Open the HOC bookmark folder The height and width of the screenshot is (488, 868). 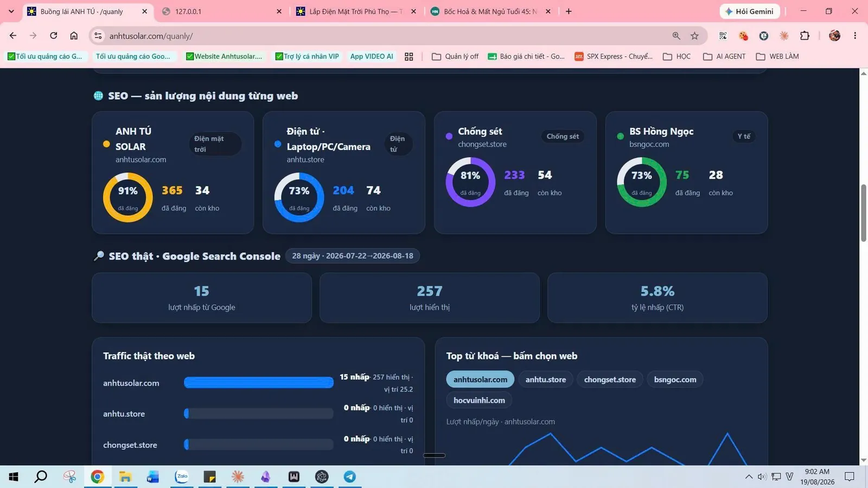[x=677, y=56]
